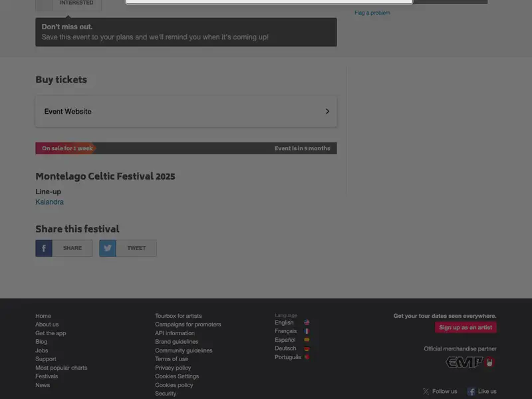The width and height of the screenshot is (532, 399).
Task: Open Jobs footer link
Action: click(42, 350)
